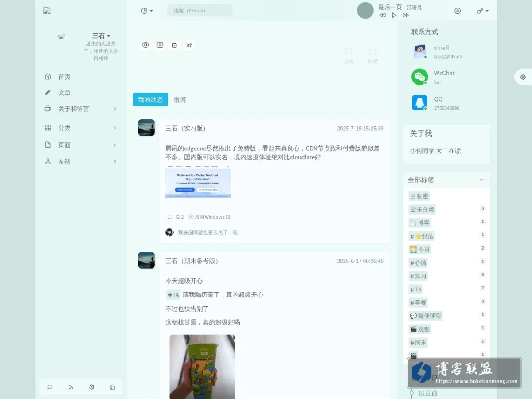Click comment icon on edgeone post
This screenshot has width=532, height=399.
click(170, 217)
